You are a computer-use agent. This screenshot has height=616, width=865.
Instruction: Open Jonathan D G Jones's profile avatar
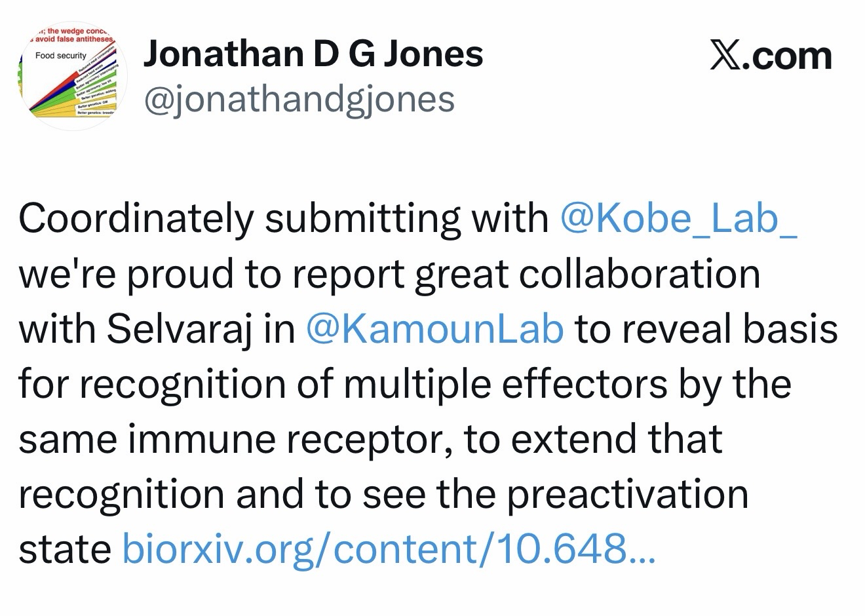tap(71, 75)
